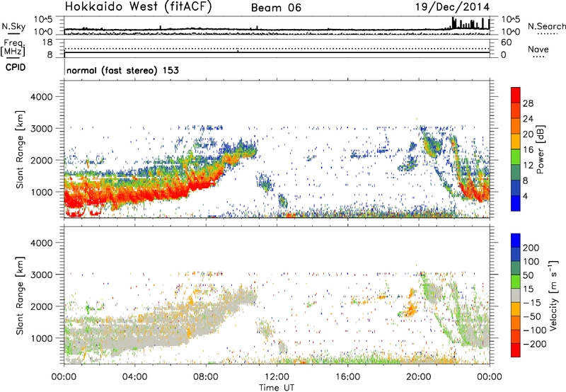Image resolution: width=566 pixels, height=392 pixels.
Task: Click the 'Beam 06' label
Action: pyautogui.click(x=276, y=8)
